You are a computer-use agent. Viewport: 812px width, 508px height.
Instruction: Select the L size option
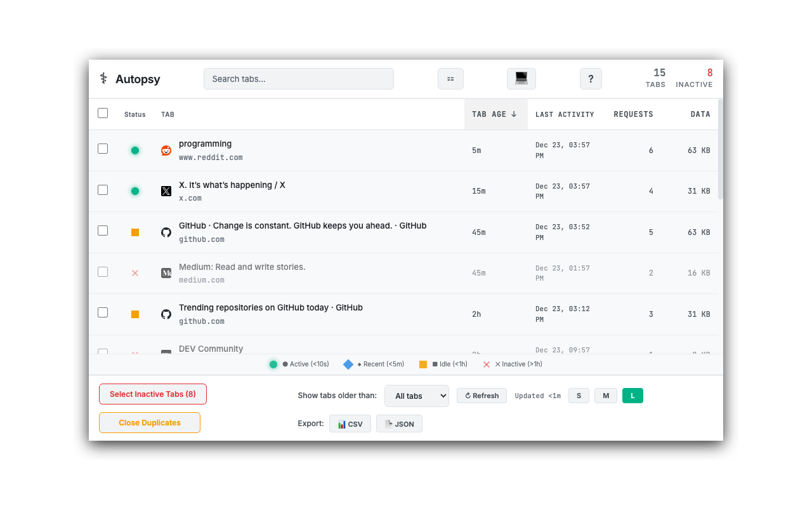(x=632, y=395)
